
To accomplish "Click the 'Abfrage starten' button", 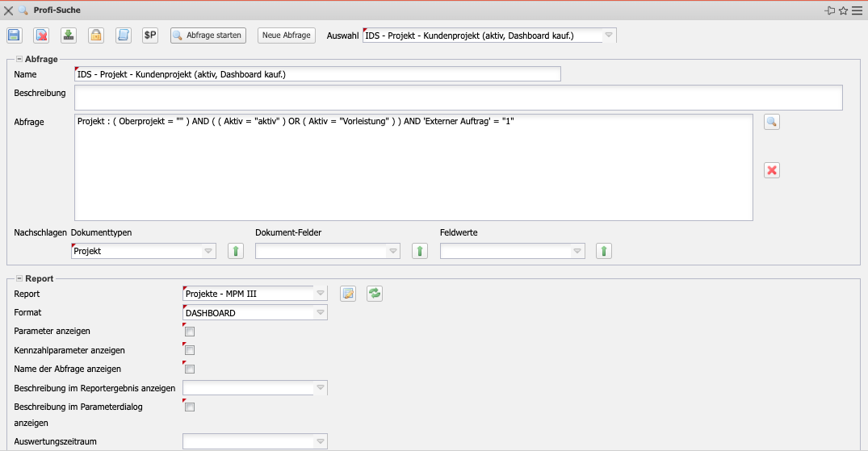I will pyautogui.click(x=208, y=35).
